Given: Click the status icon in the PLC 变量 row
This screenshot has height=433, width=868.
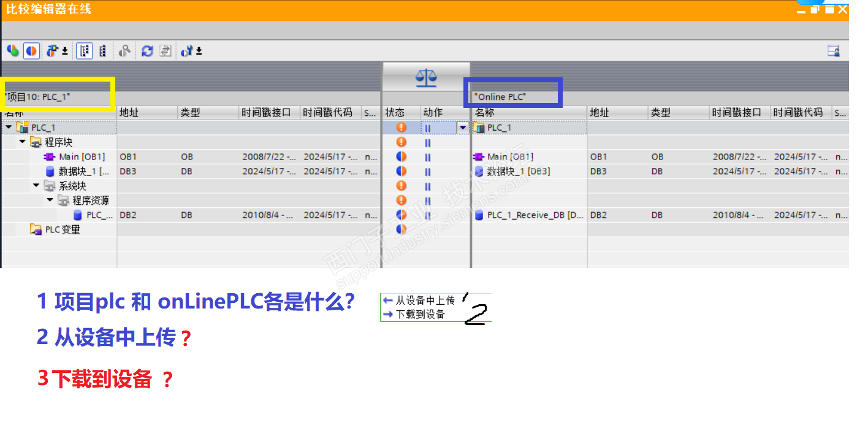Looking at the screenshot, I should (x=402, y=229).
